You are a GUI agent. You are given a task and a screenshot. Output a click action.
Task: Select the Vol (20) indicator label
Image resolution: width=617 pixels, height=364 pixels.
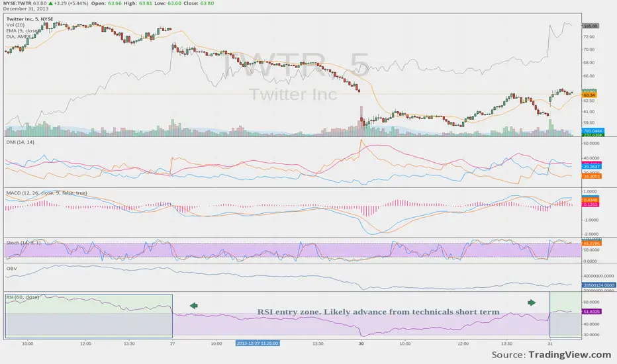15,24
